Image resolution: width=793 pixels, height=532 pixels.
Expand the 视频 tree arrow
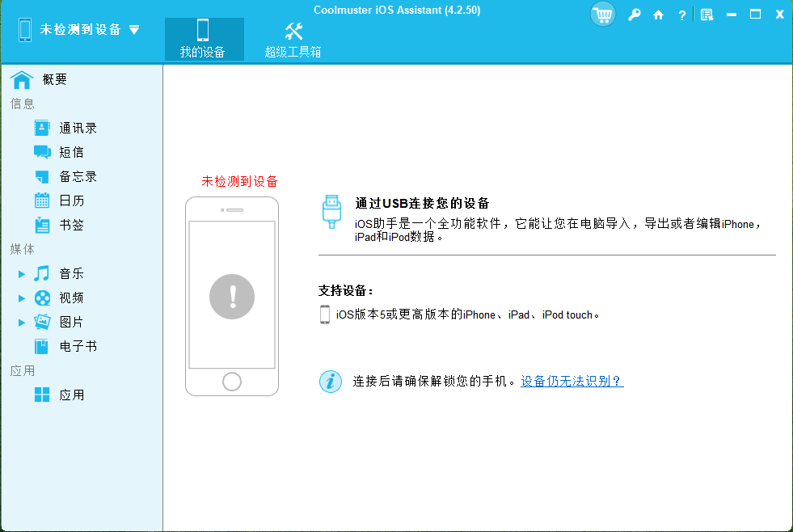pos(22,298)
